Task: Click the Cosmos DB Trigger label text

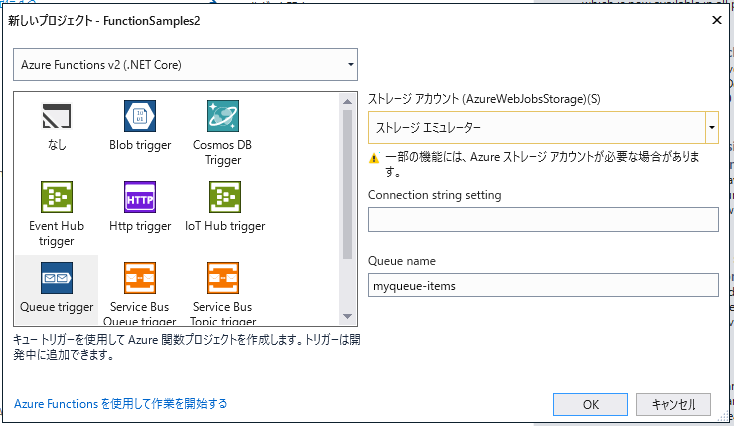Action: click(223, 152)
